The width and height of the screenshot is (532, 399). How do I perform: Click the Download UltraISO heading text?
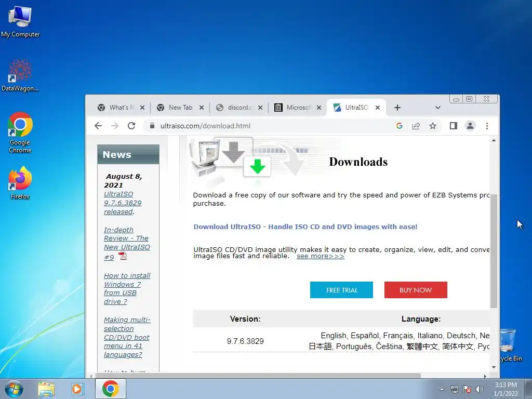point(305,227)
